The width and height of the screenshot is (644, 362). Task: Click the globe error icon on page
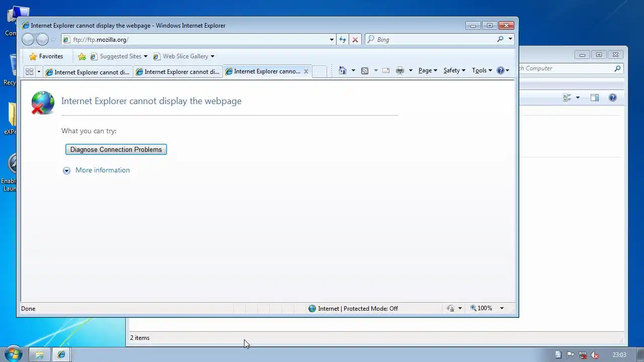click(43, 103)
